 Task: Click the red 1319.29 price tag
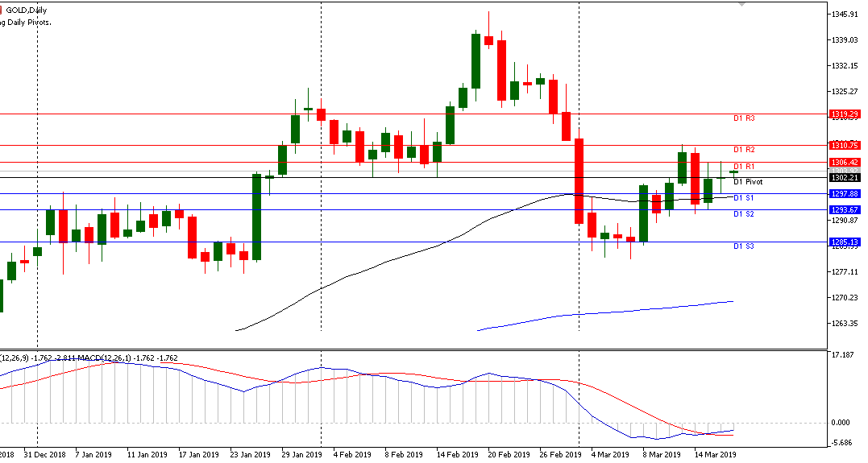tap(849, 114)
